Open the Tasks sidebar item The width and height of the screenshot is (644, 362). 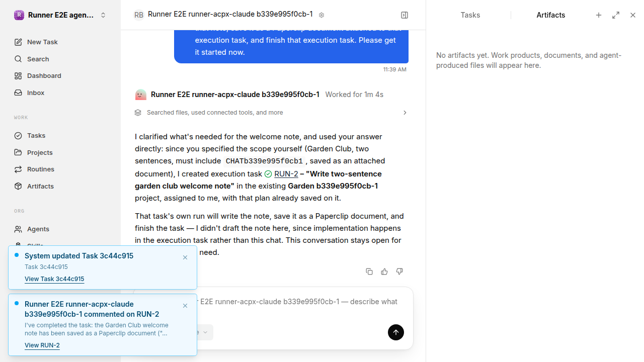pos(60,136)
